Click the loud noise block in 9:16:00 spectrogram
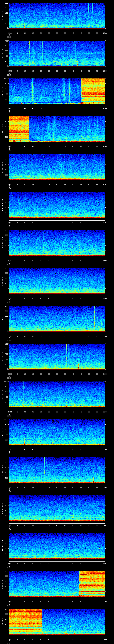The width and height of the screenshot is (114, 644). [93, 91]
